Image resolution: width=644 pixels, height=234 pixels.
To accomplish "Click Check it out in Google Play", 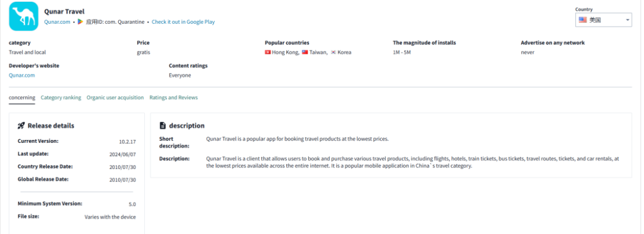I will pyautogui.click(x=183, y=22).
